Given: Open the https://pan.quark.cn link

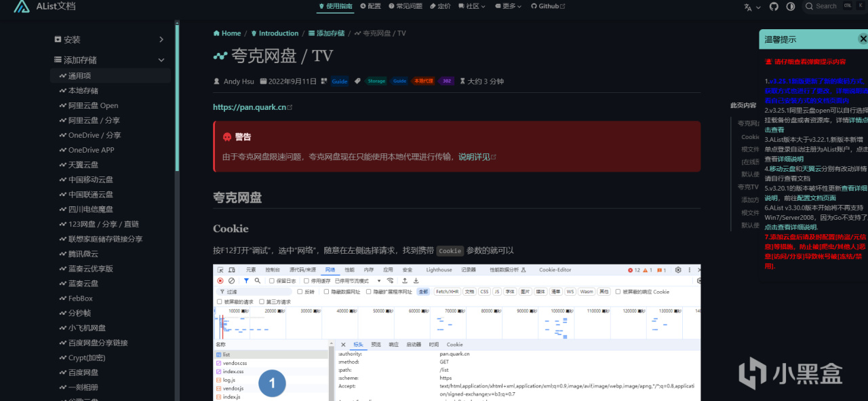Looking at the screenshot, I should (x=252, y=107).
